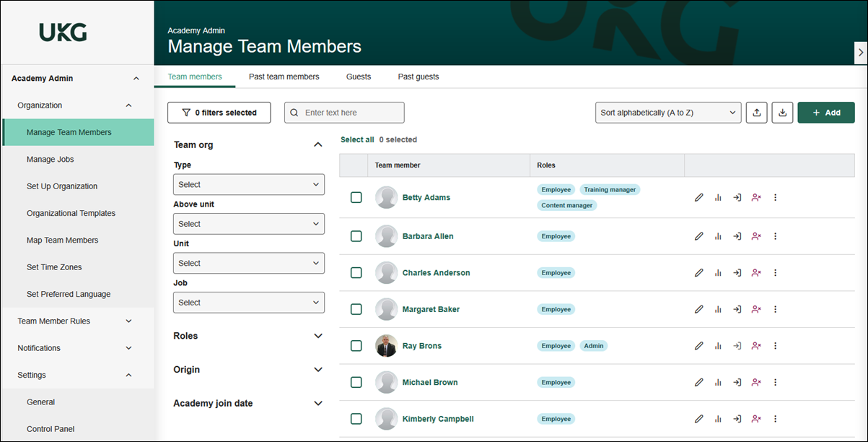Open the Above unit dropdown

pos(249,224)
